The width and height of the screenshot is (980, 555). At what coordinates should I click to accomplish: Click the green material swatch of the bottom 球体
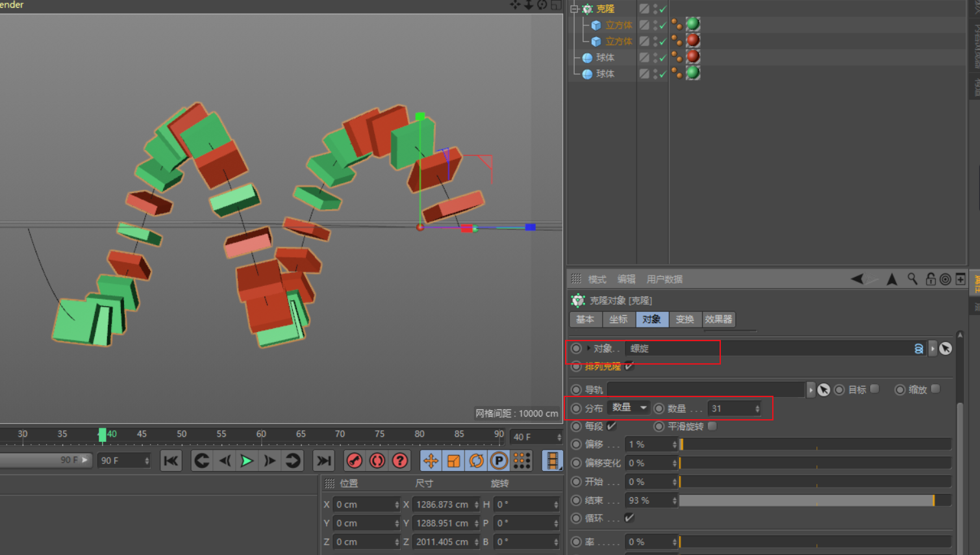pyautogui.click(x=692, y=73)
